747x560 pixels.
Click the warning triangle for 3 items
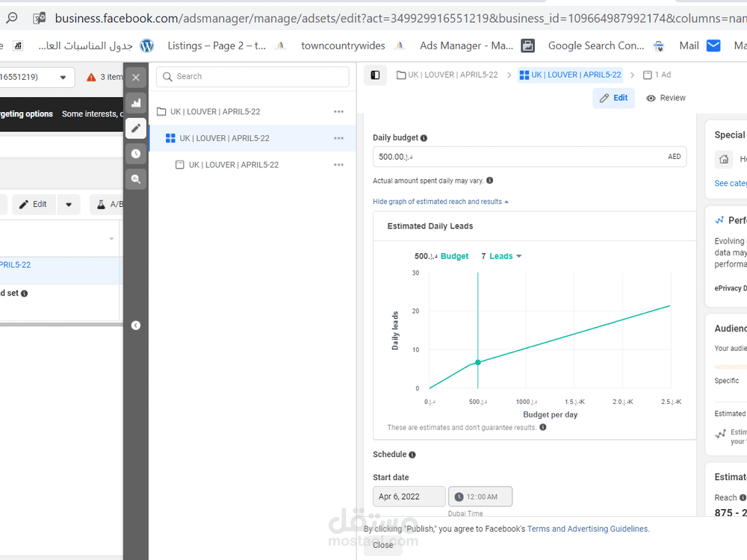click(91, 77)
